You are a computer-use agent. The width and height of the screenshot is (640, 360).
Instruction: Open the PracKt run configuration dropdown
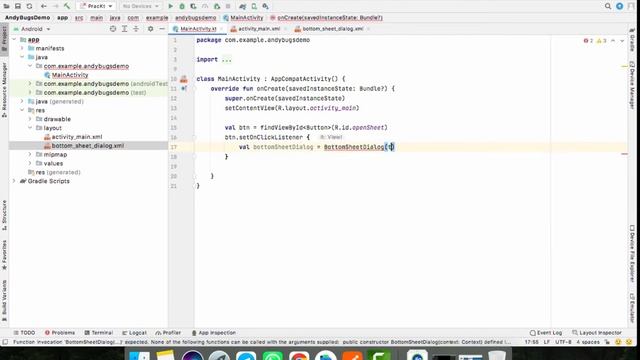point(96,6)
